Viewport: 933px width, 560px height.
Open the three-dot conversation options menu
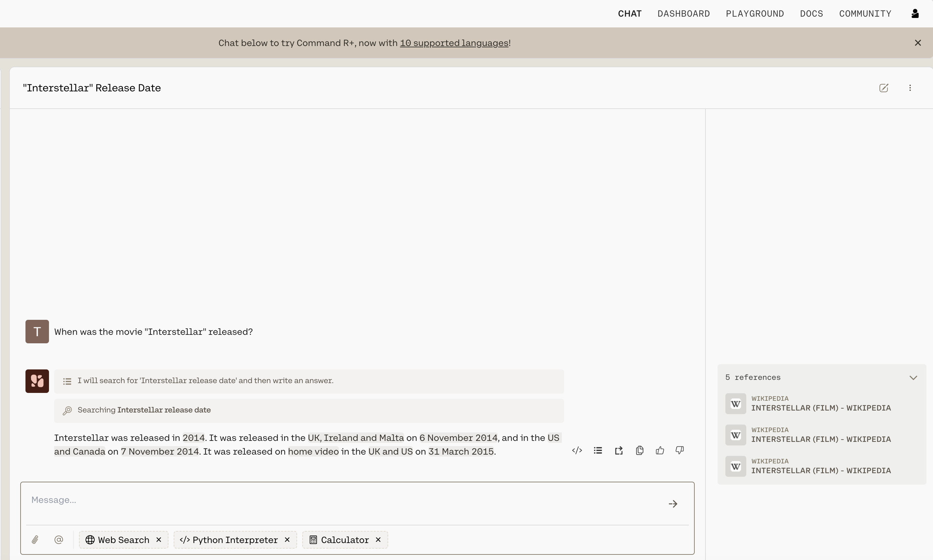910,88
